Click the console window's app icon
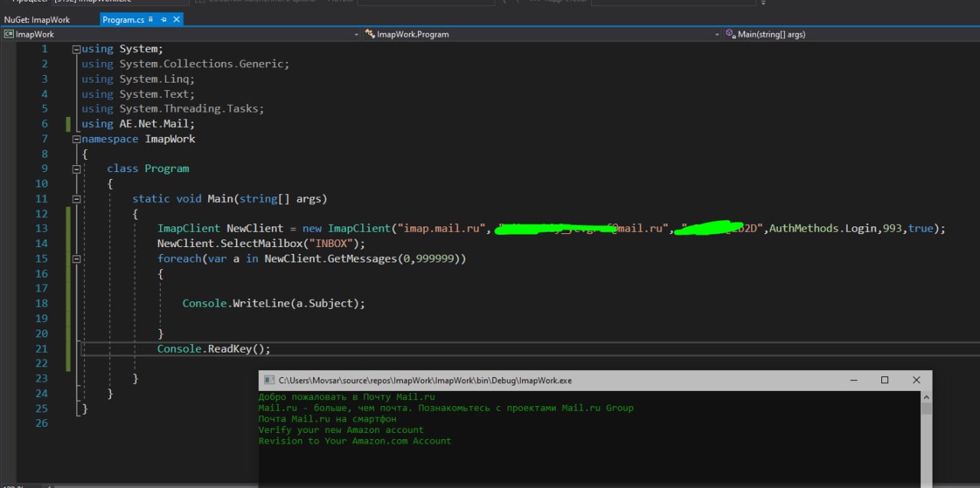Screen dimensions: 980x488 click(269, 380)
